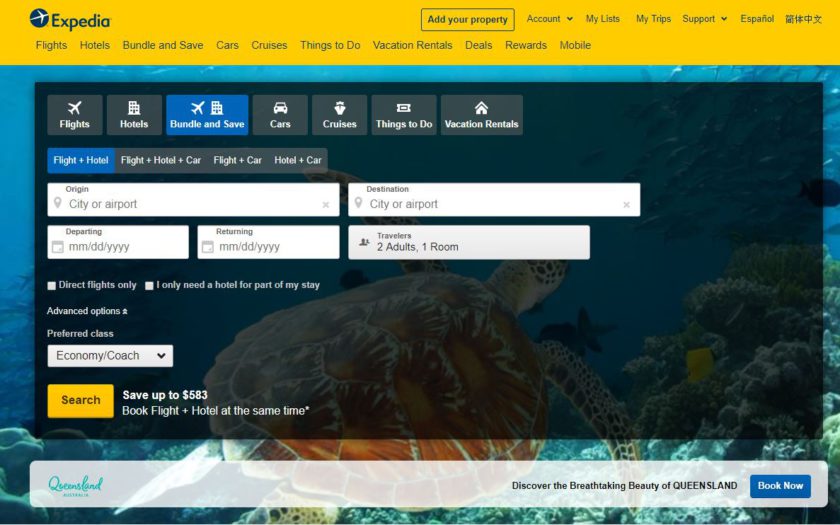Image resolution: width=840 pixels, height=525 pixels.
Task: Click the travelers people icon
Action: 364,242
